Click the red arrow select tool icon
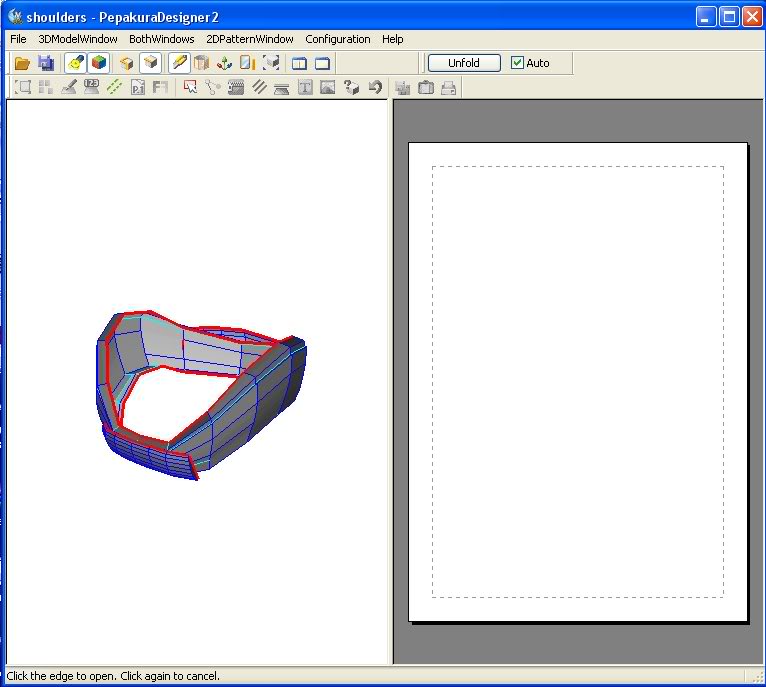The height and width of the screenshot is (687, 766). pos(190,88)
